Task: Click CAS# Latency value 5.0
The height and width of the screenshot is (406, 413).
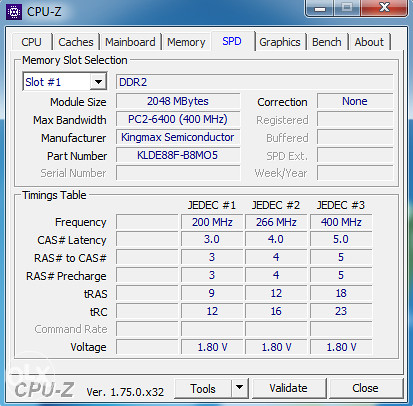Action: pyautogui.click(x=341, y=239)
